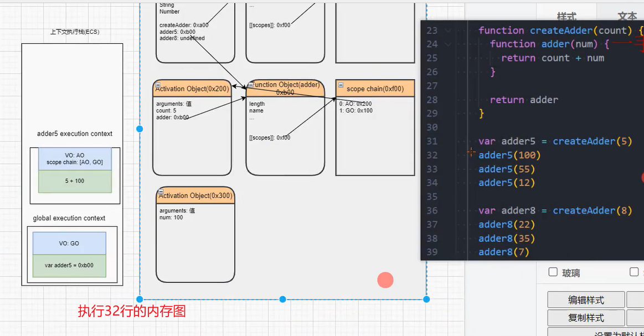This screenshot has height=336, width=644.
Task: Select the scope chain(0xf00) header
Action: [375, 88]
